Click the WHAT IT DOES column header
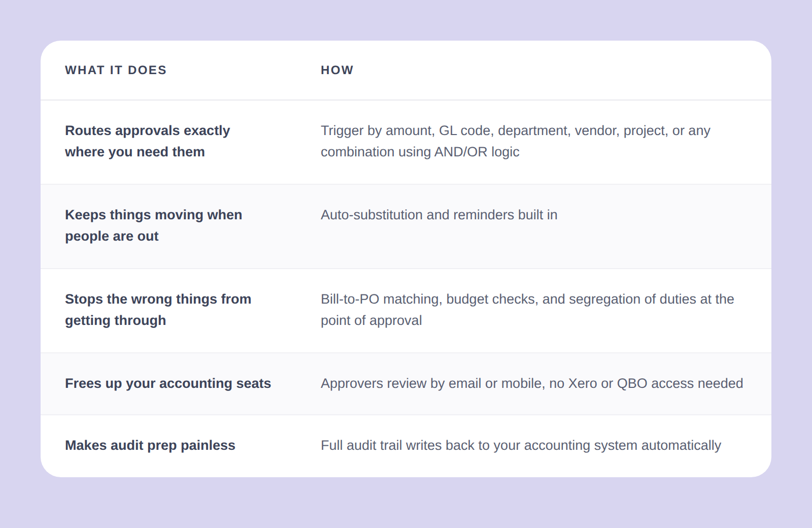 [x=116, y=70]
